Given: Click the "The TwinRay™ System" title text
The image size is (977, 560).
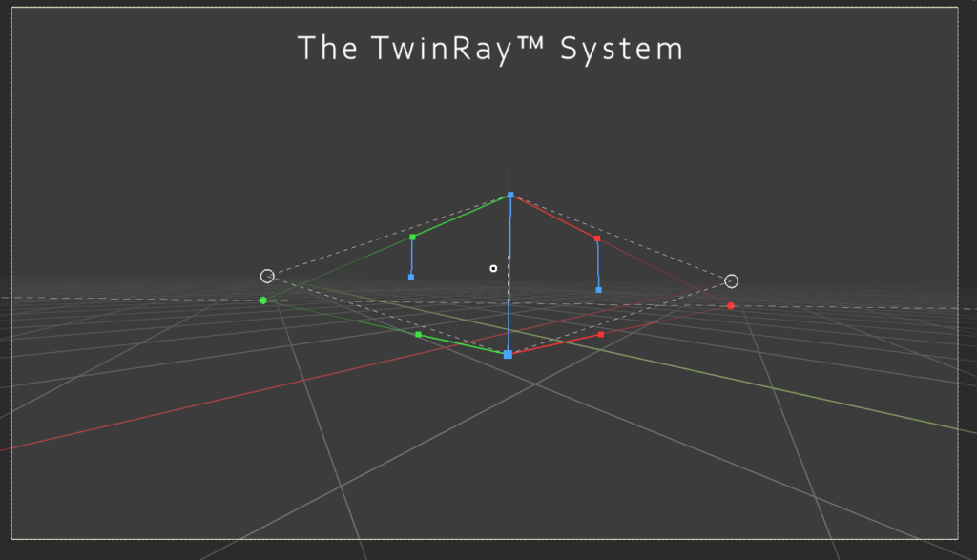Looking at the screenshot, I should (490, 49).
